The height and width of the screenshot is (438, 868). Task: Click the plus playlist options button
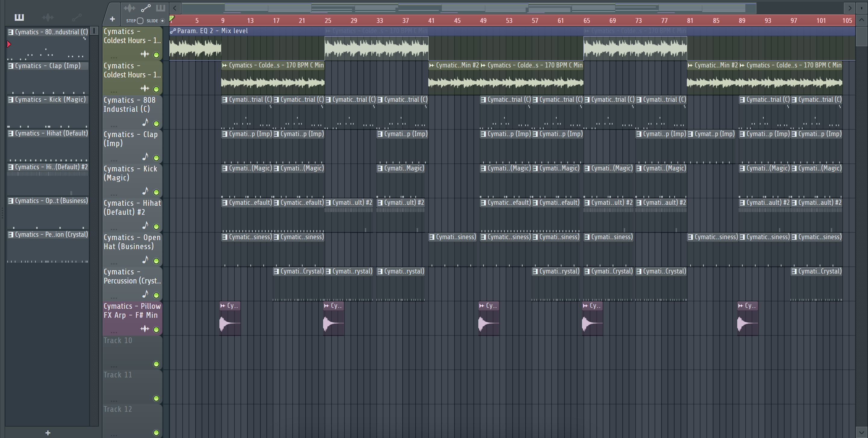[112, 19]
